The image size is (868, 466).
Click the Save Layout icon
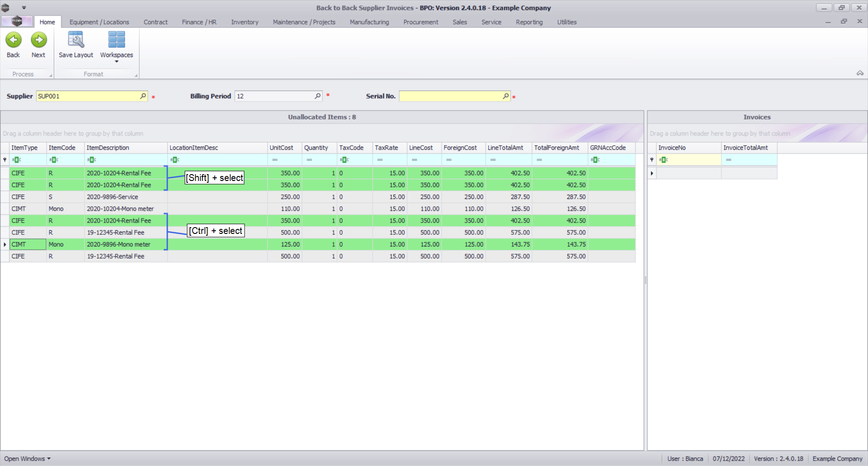(75, 40)
